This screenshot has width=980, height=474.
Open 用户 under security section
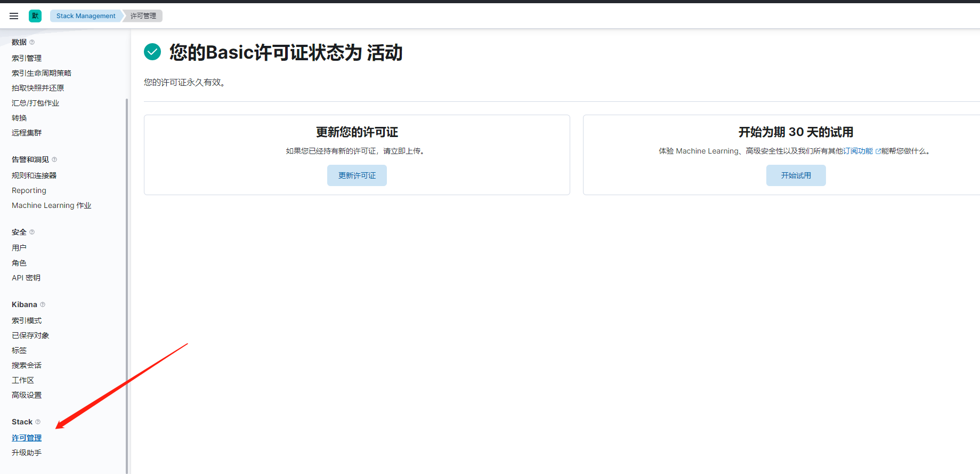[x=19, y=248]
